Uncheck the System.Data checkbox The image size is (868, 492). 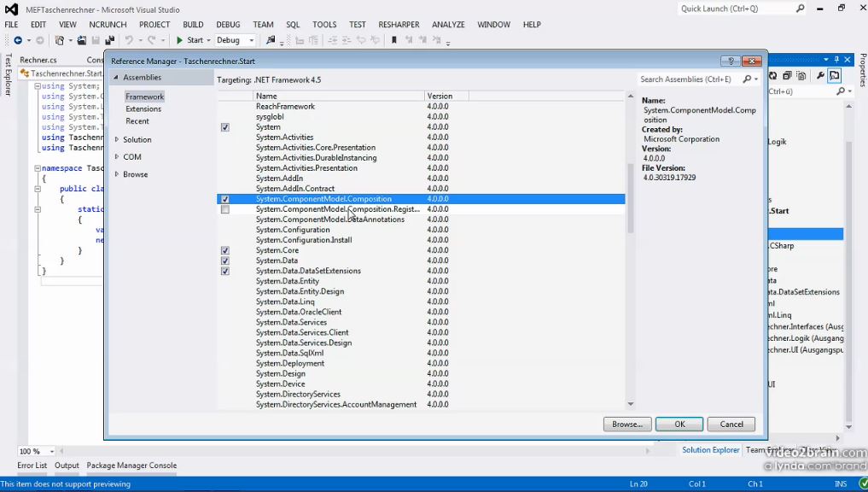click(225, 261)
